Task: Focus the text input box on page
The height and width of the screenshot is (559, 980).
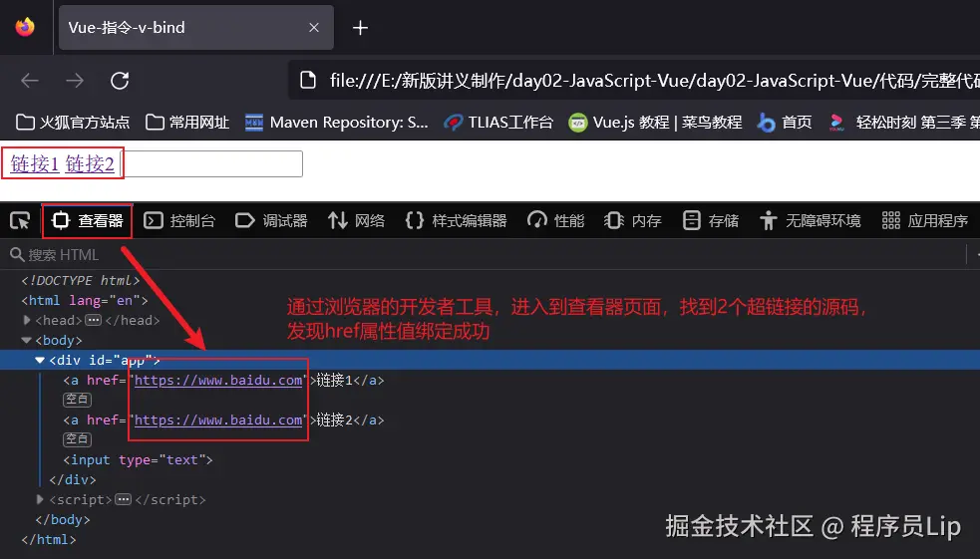Action: coord(211,163)
